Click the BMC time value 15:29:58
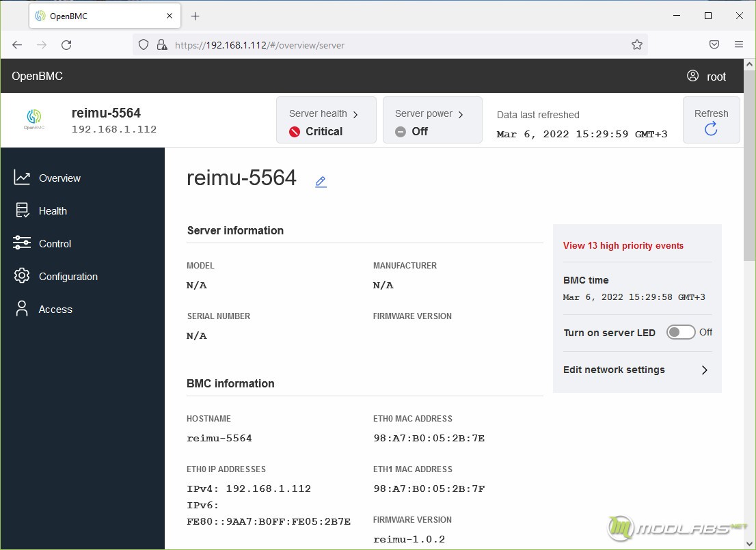This screenshot has height=550, width=756. tap(634, 297)
